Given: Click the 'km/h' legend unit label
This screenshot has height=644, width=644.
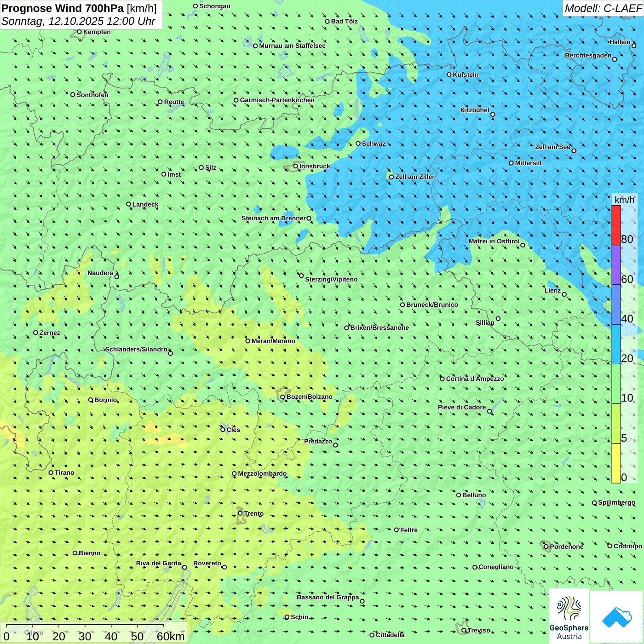Looking at the screenshot, I should [x=624, y=200].
